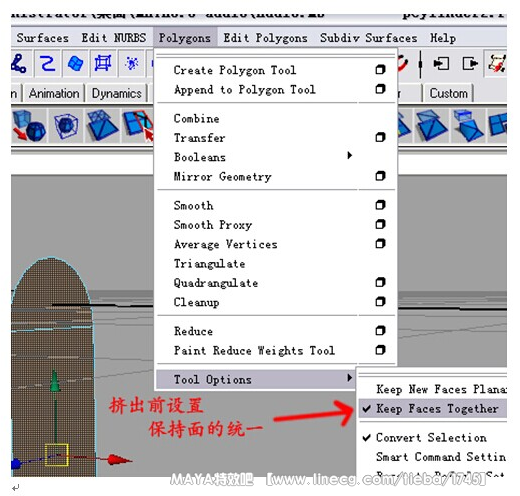Screen dimensions: 520x496
Task: Switch to the Custom shelf tab
Action: [448, 93]
